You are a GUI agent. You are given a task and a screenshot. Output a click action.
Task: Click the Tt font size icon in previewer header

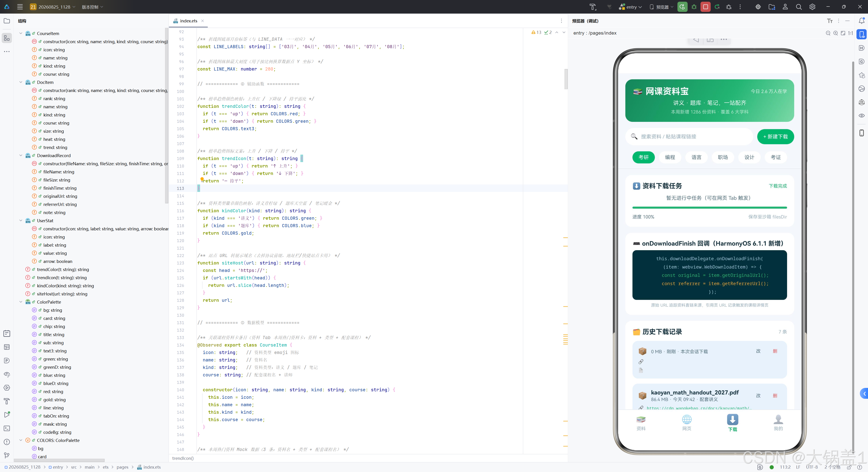point(830,21)
